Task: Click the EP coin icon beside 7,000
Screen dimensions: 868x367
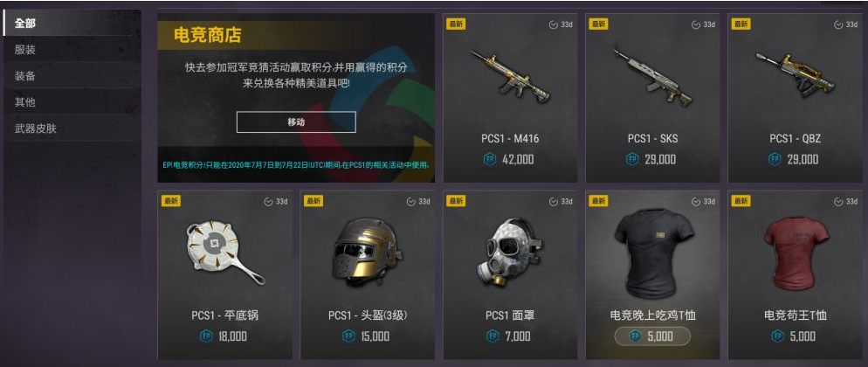Action: [x=493, y=336]
